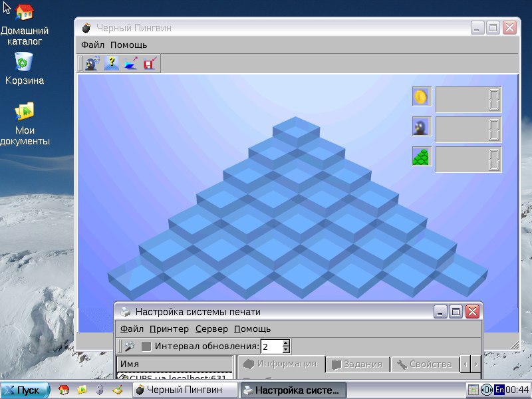Open Помощь menu in print settings window
This screenshot has width=532, height=399.
(253, 329)
